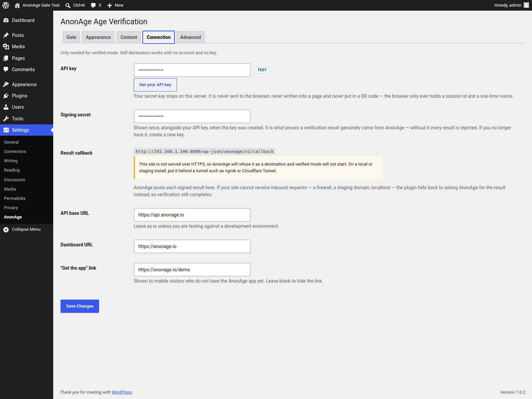
Task: Select the Connection tab
Action: click(159, 37)
